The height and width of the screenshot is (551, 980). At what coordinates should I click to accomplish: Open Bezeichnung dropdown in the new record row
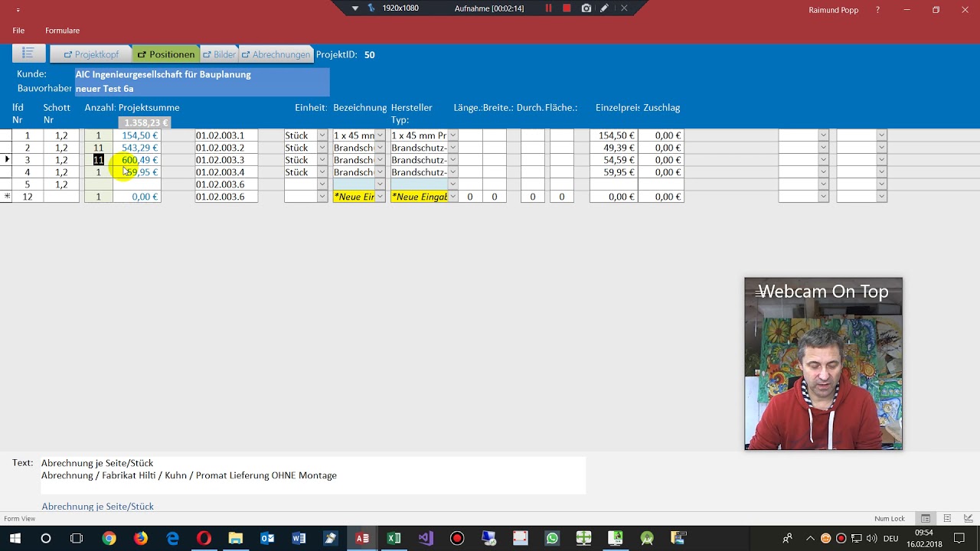380,197
